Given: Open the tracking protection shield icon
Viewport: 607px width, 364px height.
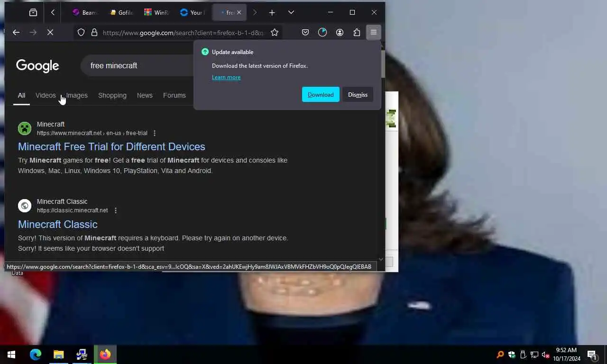Looking at the screenshot, I should (81, 32).
